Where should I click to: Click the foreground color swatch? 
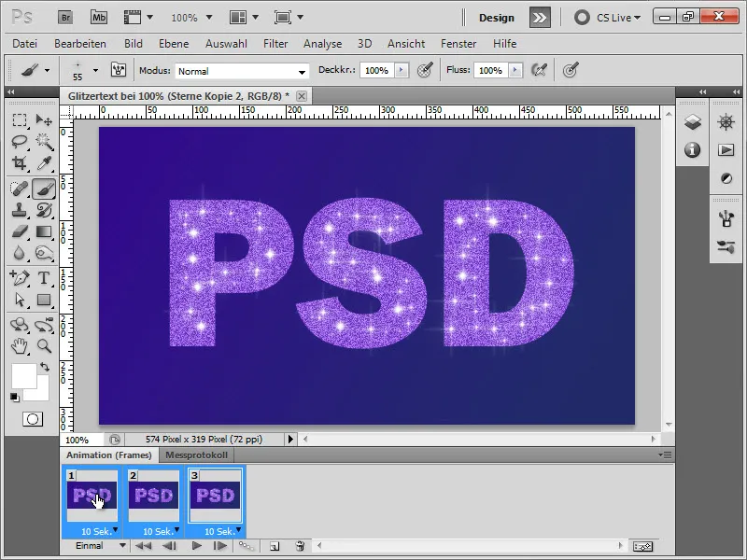click(24, 376)
